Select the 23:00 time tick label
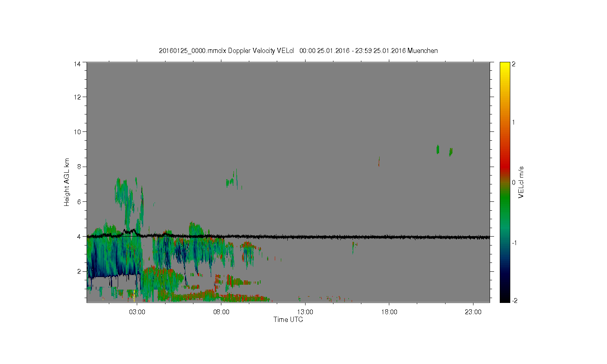Image resolution: width=607 pixels, height=364 pixels. coord(473,312)
